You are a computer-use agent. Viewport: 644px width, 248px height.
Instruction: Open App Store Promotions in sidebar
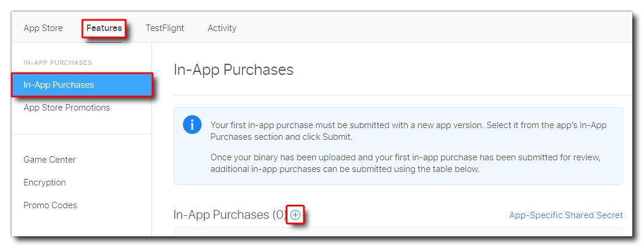[x=67, y=108]
